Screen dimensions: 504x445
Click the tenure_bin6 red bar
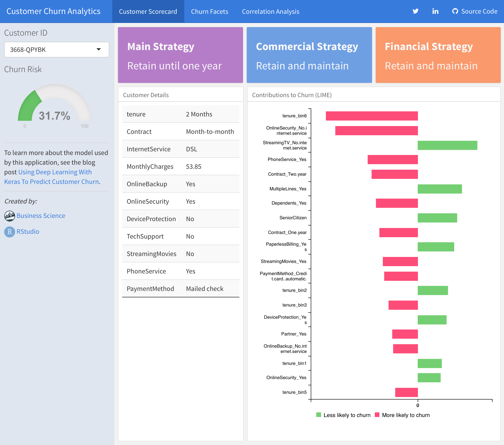[372, 116]
